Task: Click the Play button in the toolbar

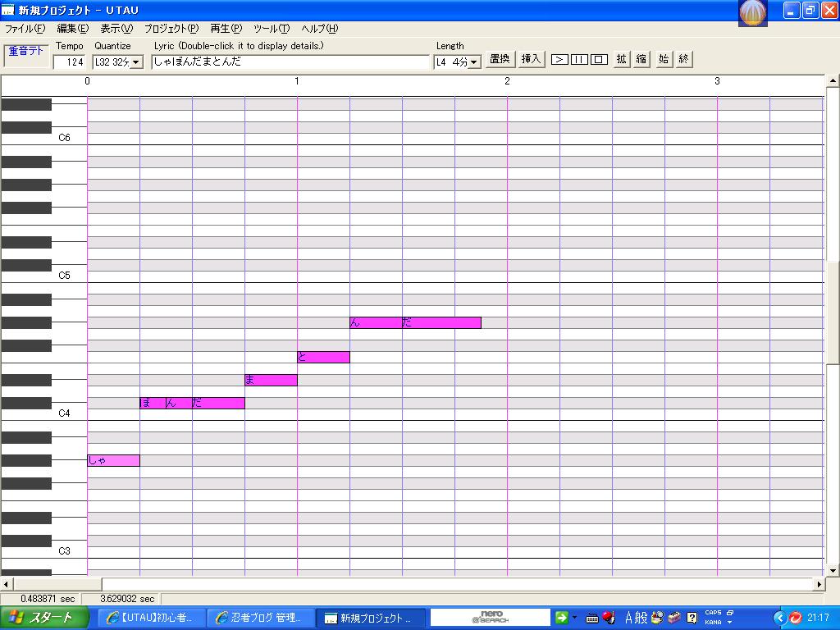Action: pyautogui.click(x=559, y=59)
